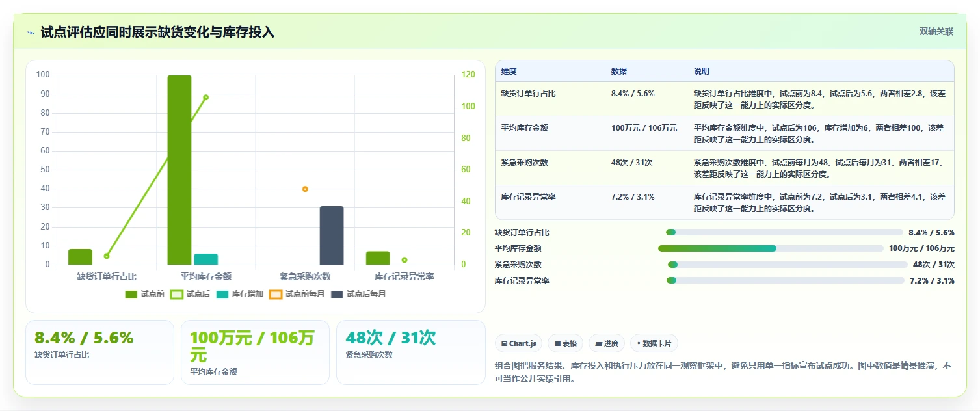Click the 紧急采购次数 progress bar
Viewport: 980px width, 411px height.
788,265
